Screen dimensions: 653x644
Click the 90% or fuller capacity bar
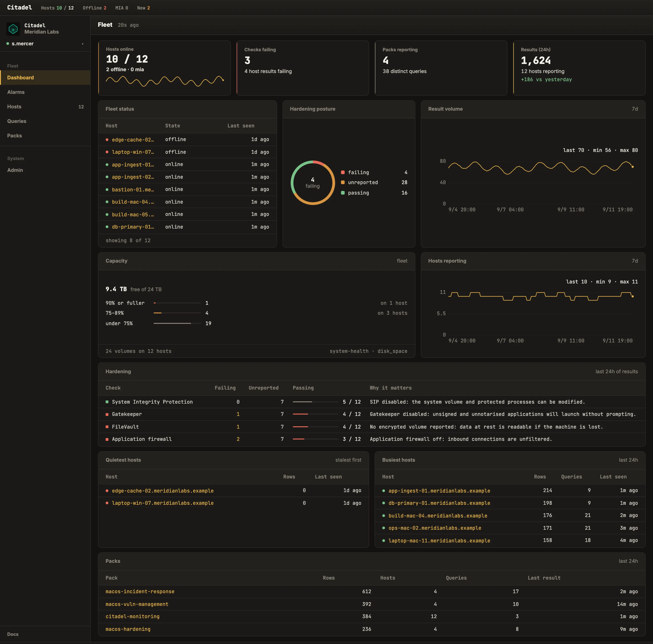click(177, 303)
